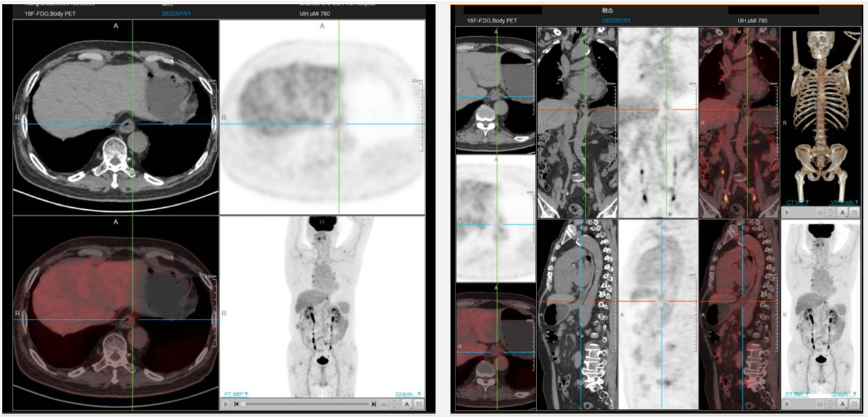Viewport: 868px width, 419px height.
Task: Click the 'A' orientation button under the skeleton view
Action: pos(843,213)
